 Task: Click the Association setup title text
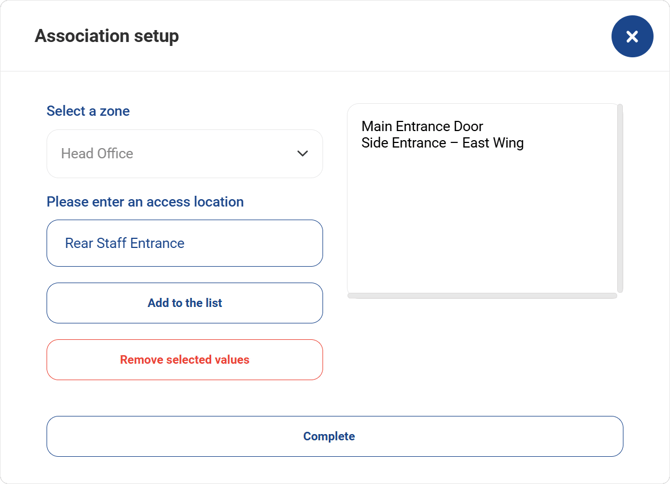107,36
